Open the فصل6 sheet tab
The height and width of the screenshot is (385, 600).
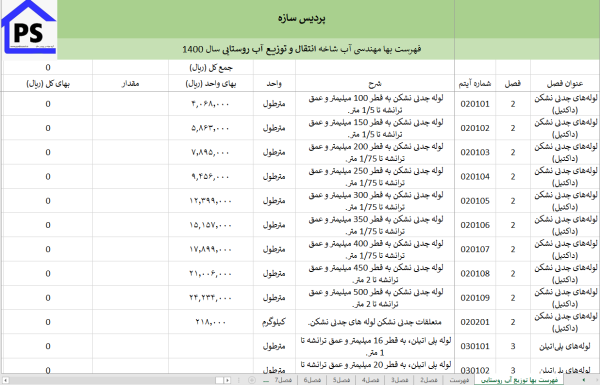pos(312,380)
